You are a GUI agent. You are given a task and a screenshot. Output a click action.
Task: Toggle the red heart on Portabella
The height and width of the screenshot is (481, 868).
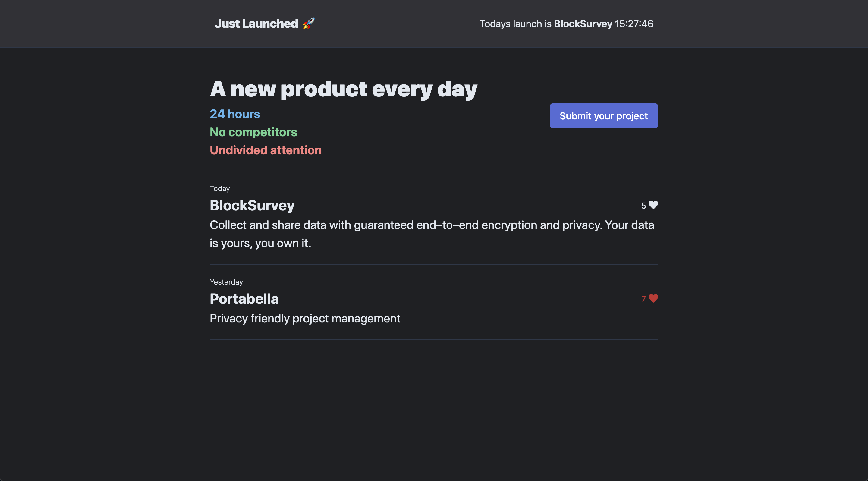coord(653,298)
